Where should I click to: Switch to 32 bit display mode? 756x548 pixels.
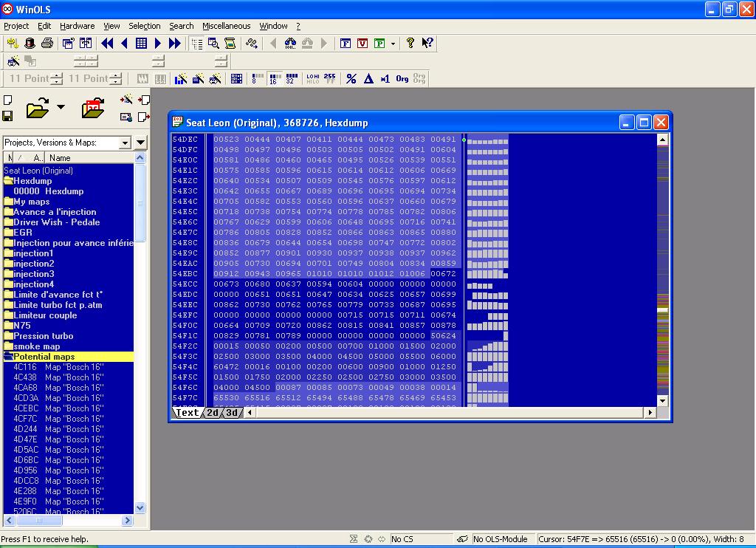point(292,78)
